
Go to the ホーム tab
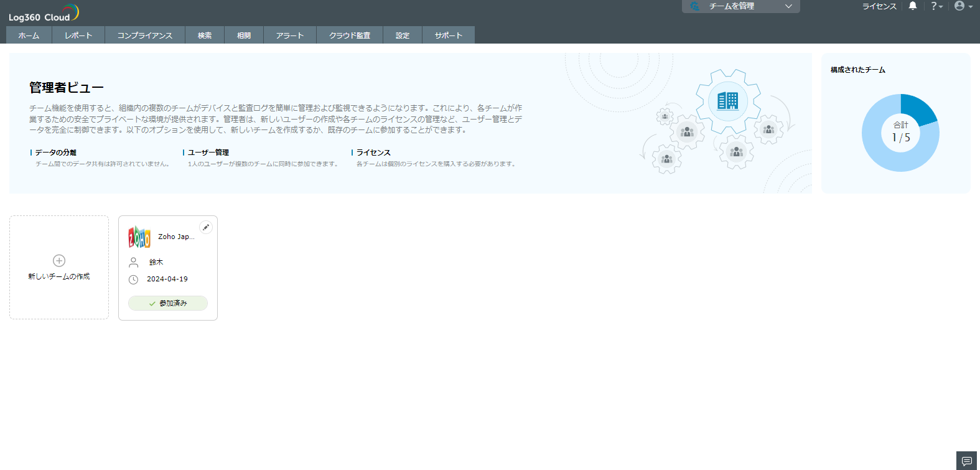29,35
